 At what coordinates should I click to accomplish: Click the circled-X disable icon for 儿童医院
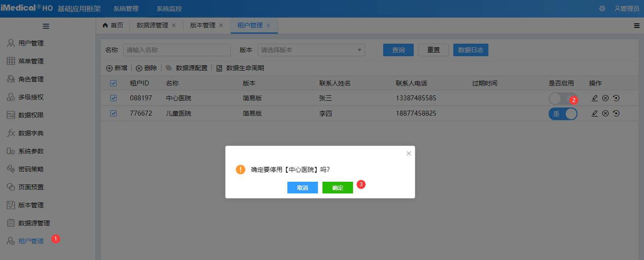pos(605,113)
